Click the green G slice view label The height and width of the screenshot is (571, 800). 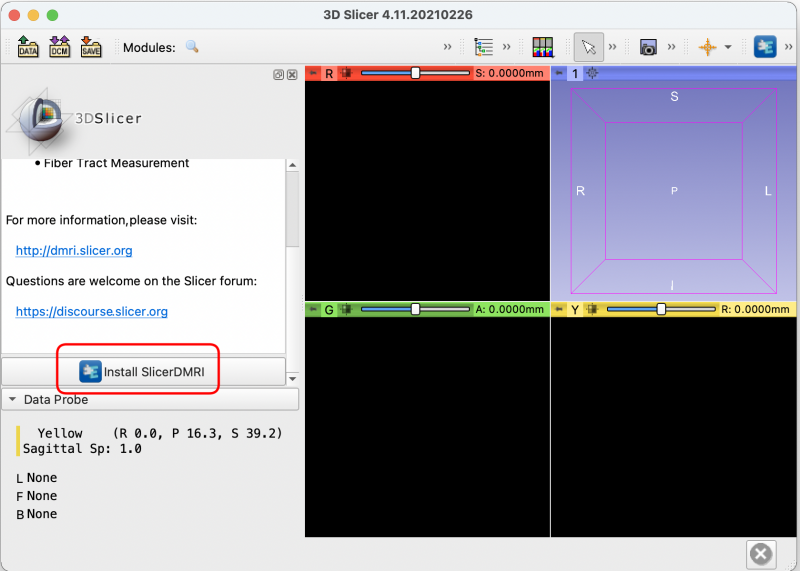329,310
